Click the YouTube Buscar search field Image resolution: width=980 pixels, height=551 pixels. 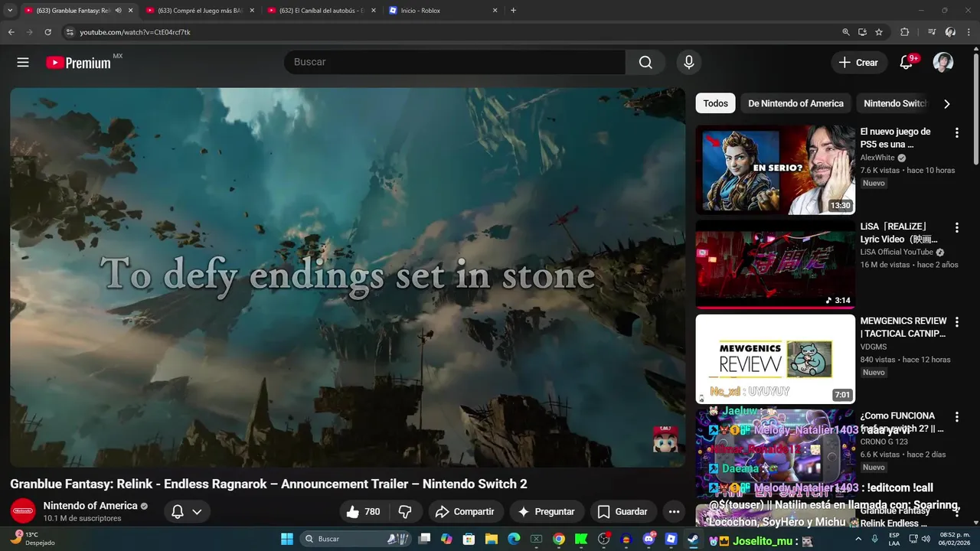(455, 63)
